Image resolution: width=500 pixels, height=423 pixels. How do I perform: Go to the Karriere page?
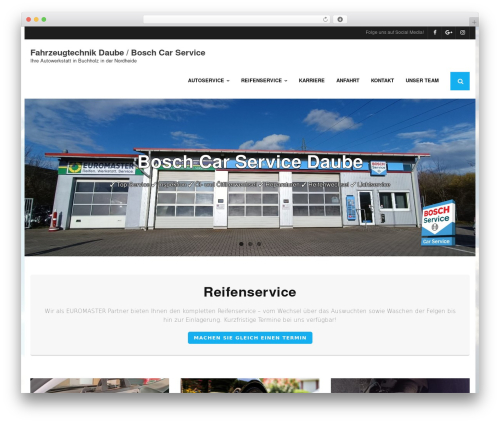coord(311,80)
